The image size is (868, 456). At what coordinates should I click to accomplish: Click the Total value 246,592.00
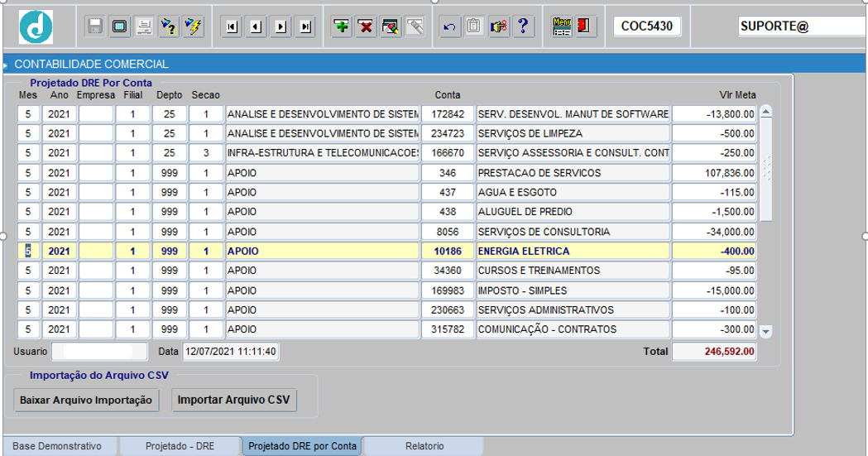pos(714,352)
